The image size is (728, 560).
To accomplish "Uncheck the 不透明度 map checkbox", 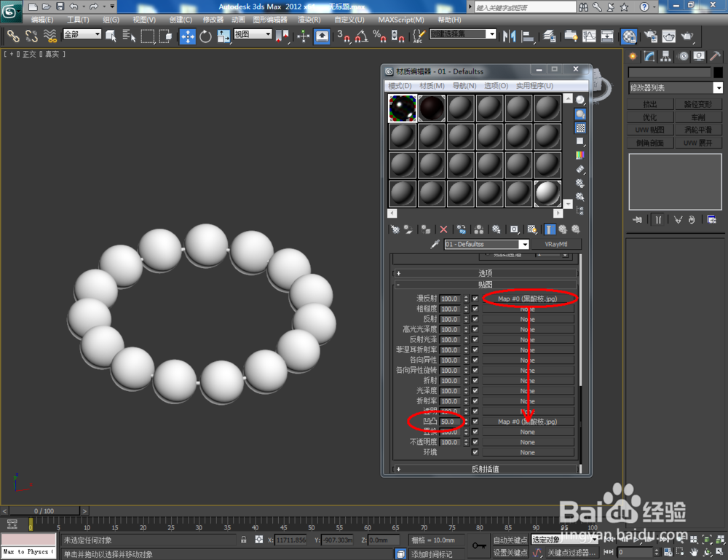I will point(475,442).
